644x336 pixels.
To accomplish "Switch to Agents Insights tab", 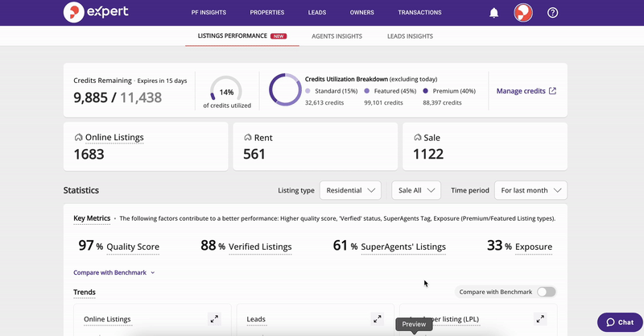I will point(336,36).
